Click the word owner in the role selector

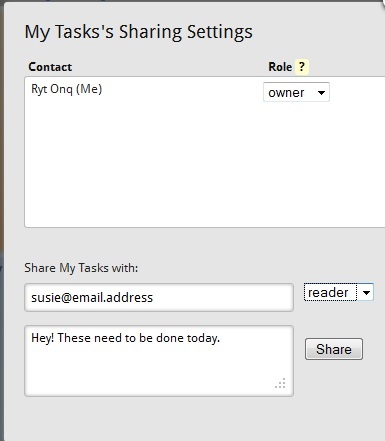click(286, 93)
